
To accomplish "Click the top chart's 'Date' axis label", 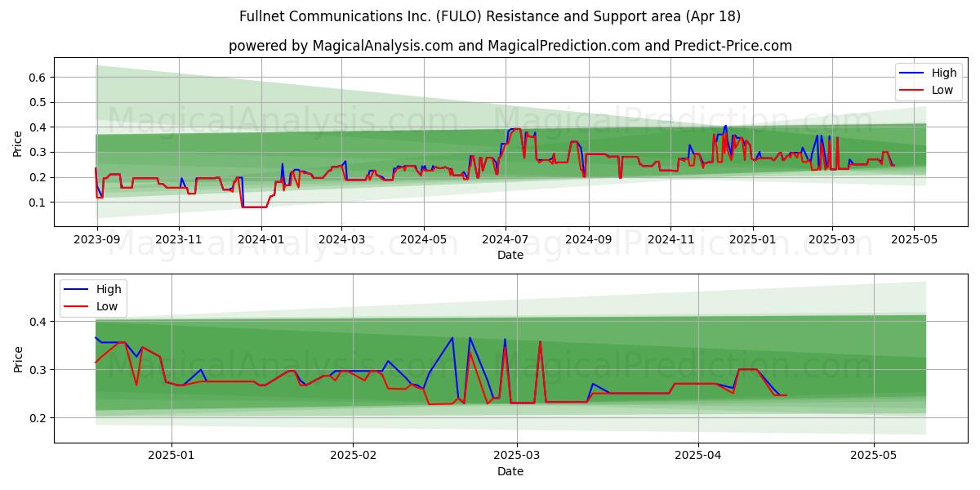I will [x=510, y=255].
